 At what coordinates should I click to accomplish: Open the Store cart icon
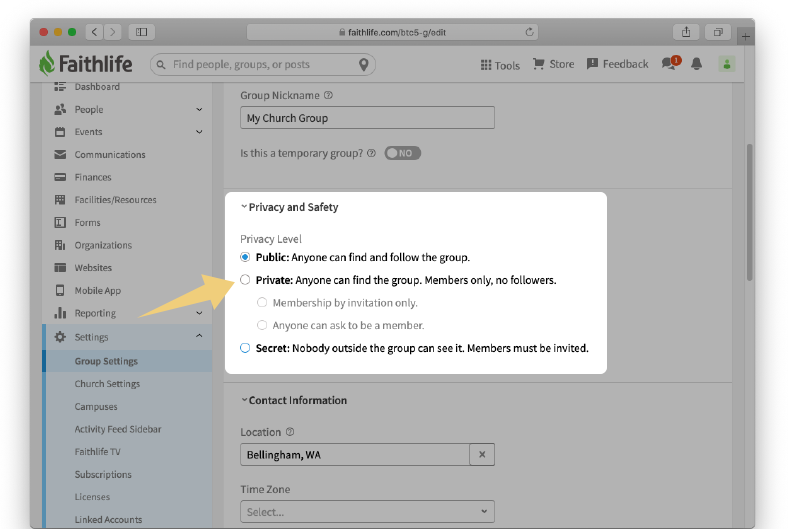[x=538, y=64]
